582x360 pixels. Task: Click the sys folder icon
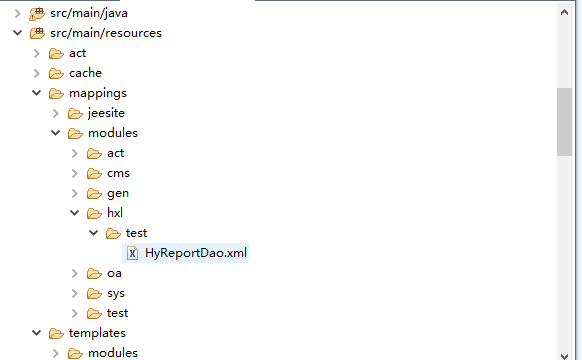(94, 294)
